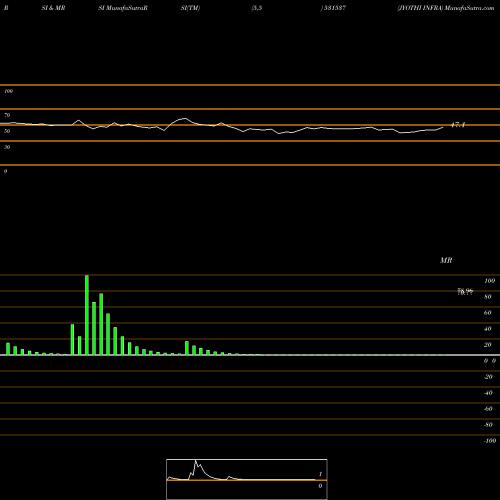Screen dimensions: 500x500
Task: Click the 30 level label on RSI axis
Action: point(7,147)
